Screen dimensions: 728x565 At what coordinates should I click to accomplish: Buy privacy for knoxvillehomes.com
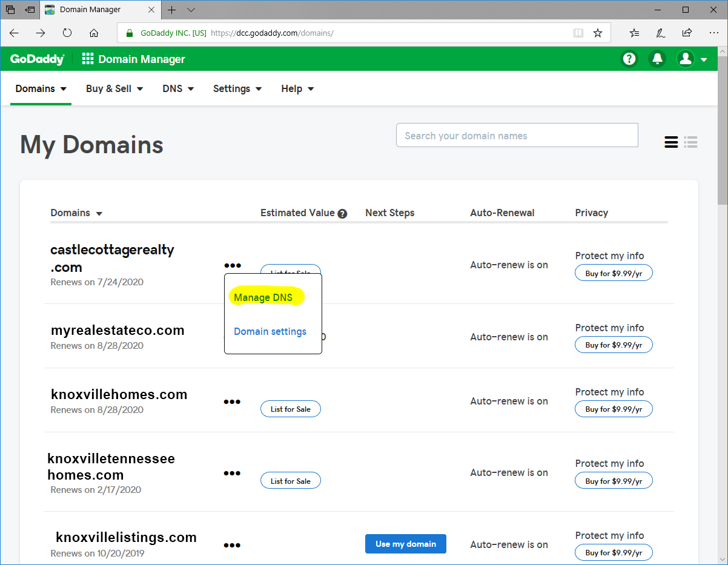(614, 409)
